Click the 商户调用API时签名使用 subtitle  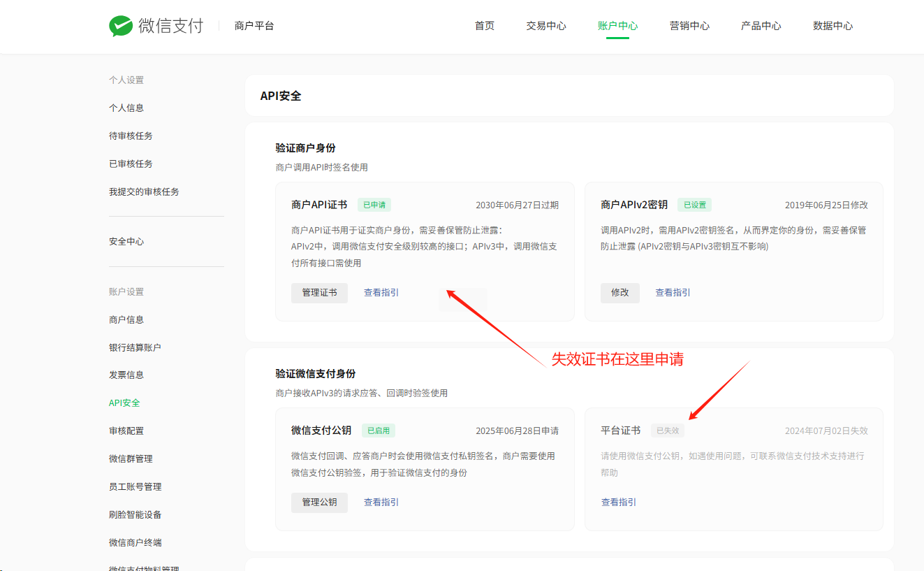pos(322,168)
